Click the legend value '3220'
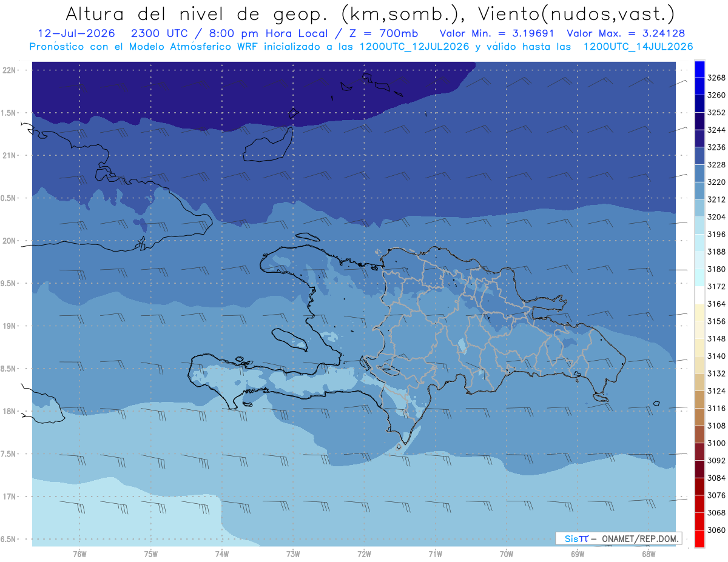The width and height of the screenshot is (728, 562). click(x=716, y=182)
